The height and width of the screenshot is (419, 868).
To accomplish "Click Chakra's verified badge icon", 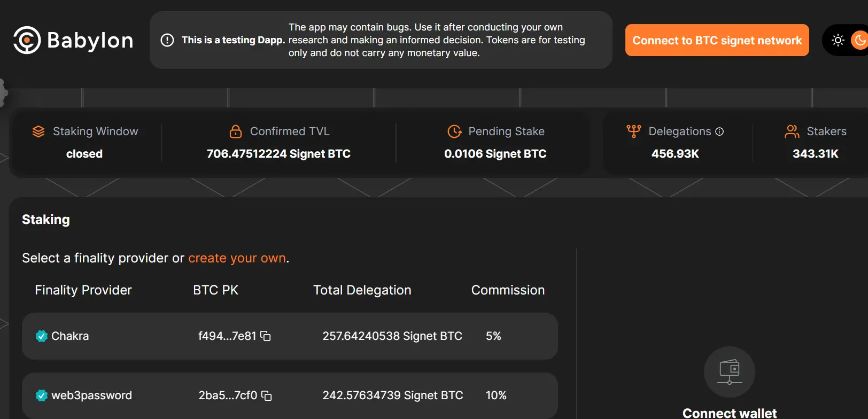I will [x=41, y=336].
